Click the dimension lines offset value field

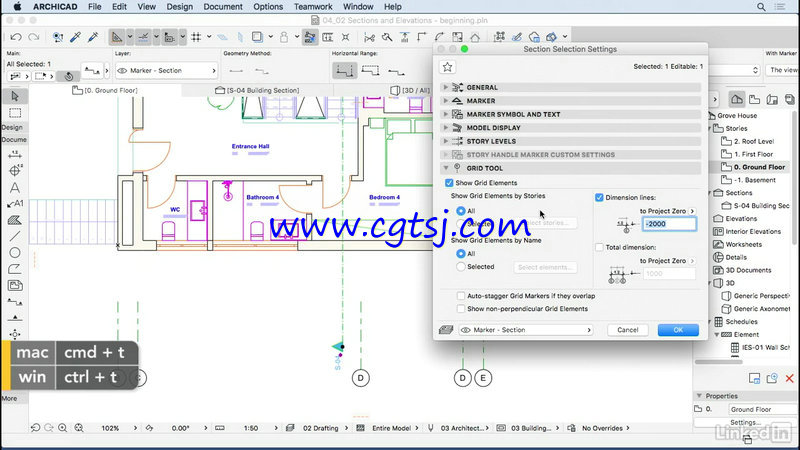669,223
